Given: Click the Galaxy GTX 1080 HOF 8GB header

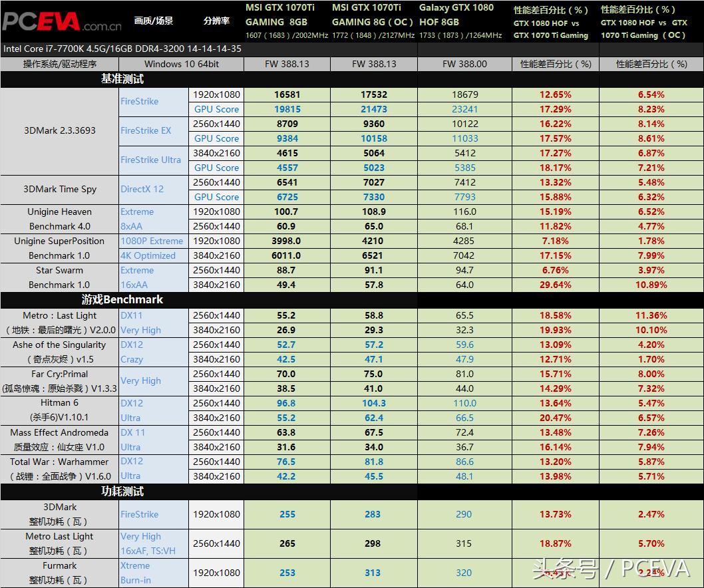Looking at the screenshot, I should coord(460,21).
